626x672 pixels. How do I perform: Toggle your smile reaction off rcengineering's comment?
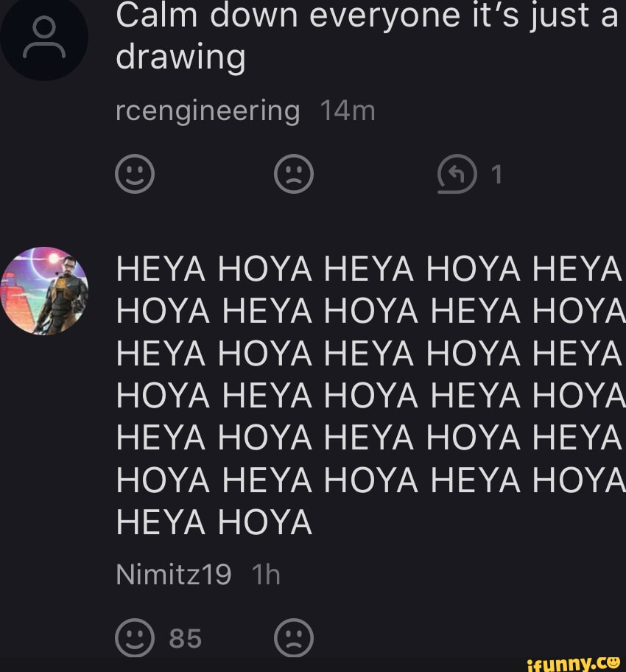point(134,174)
